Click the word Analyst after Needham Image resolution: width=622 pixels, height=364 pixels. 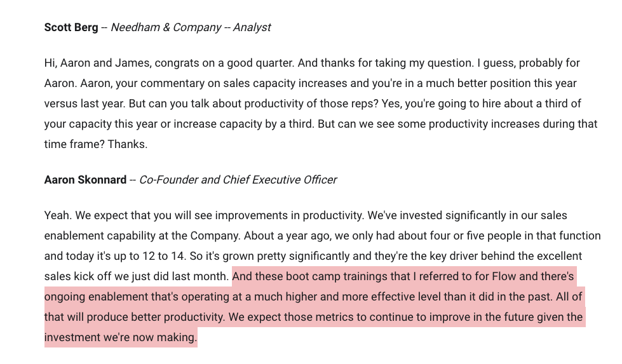click(252, 27)
